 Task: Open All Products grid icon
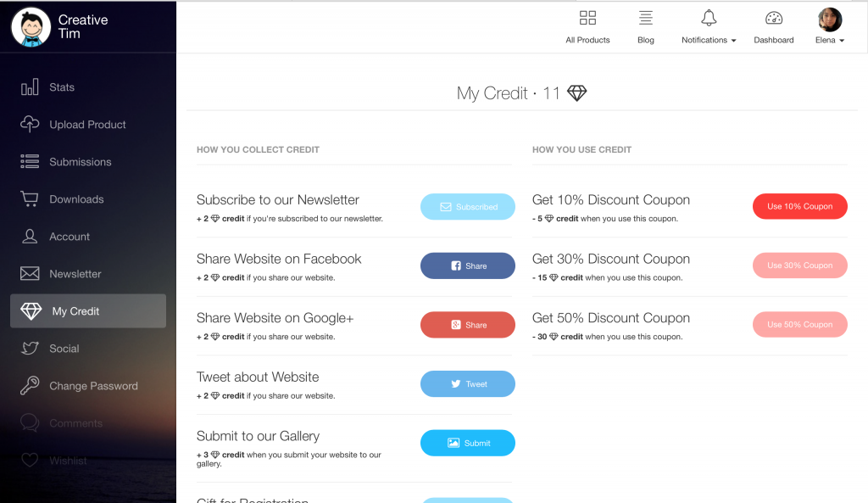tap(587, 19)
